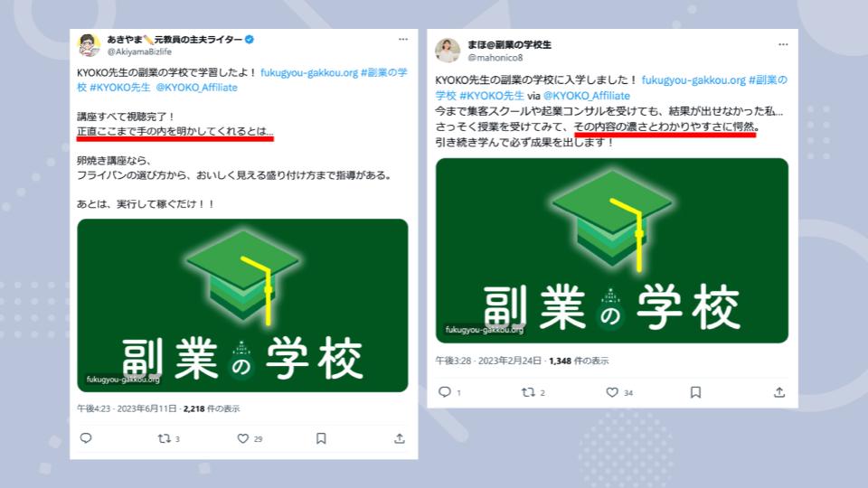Image resolution: width=868 pixels, height=488 pixels.
Task: Like the tweet with 34 likes
Action: (x=612, y=391)
